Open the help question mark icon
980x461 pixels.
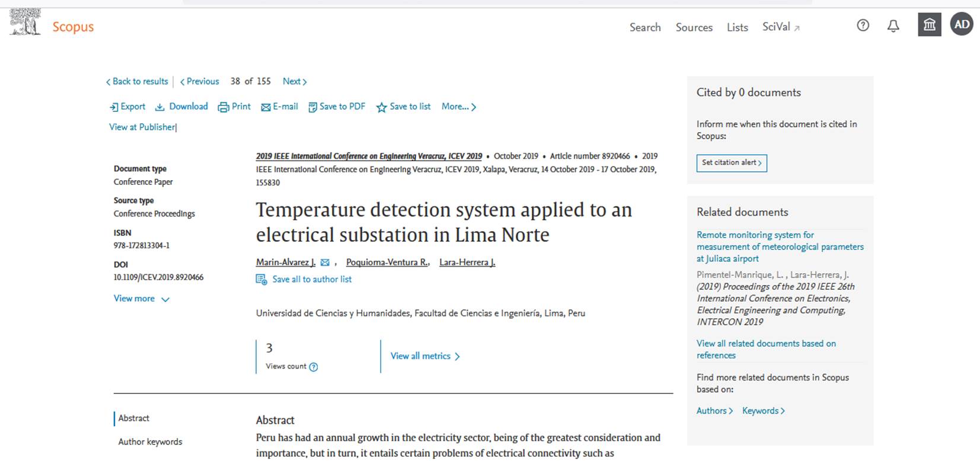pos(863,25)
